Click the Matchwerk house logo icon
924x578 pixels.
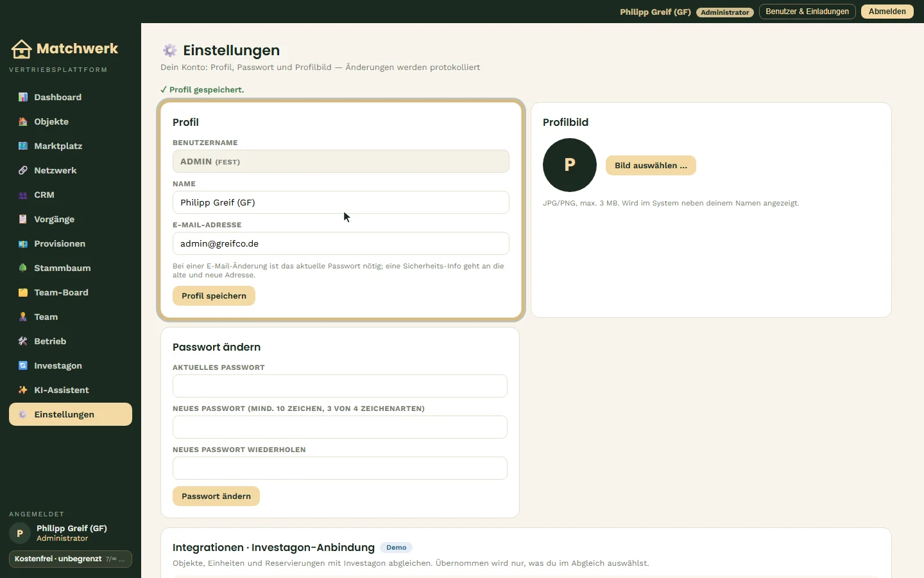(x=21, y=49)
